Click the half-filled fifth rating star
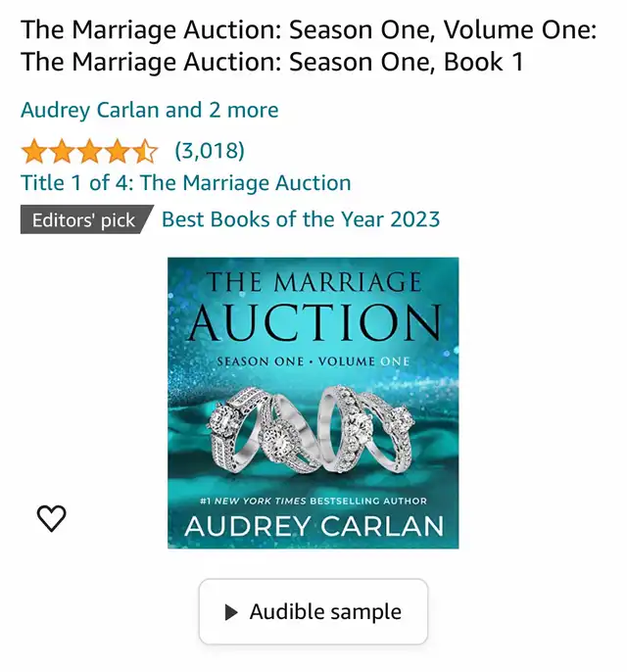This screenshot has height=672, width=627. coord(145,151)
